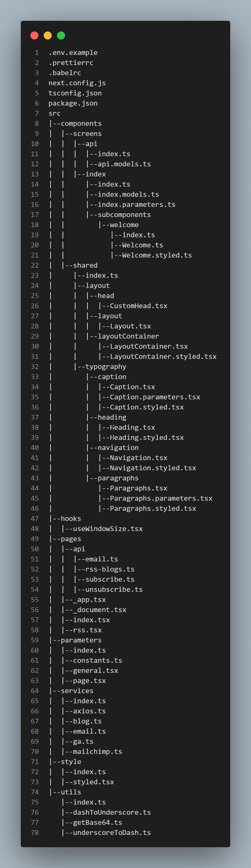
Task: Click the red close dot
Action: click(34, 35)
